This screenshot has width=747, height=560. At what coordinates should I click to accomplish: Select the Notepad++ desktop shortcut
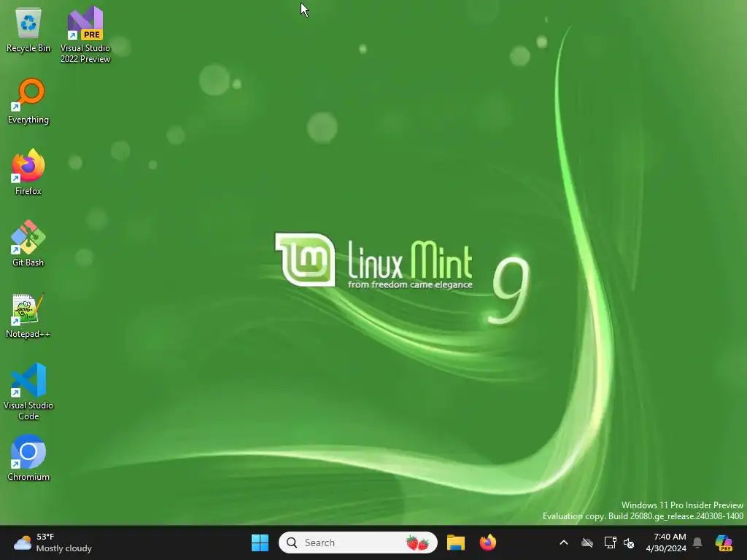click(x=28, y=316)
